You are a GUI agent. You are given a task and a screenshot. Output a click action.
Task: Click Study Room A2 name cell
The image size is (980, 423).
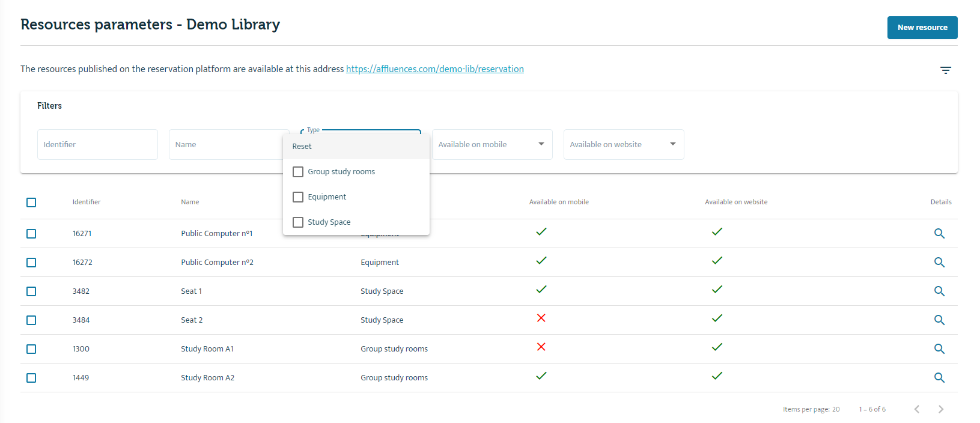tap(208, 378)
